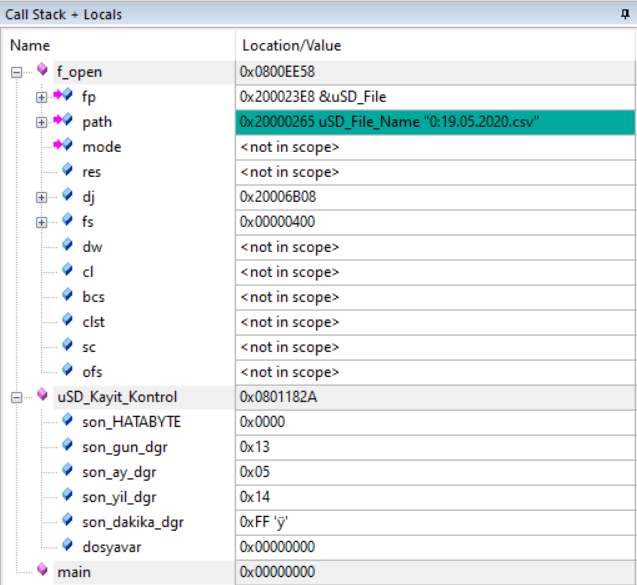The image size is (637, 585).
Task: Click the bcs local variable icon
Action: coord(67,295)
